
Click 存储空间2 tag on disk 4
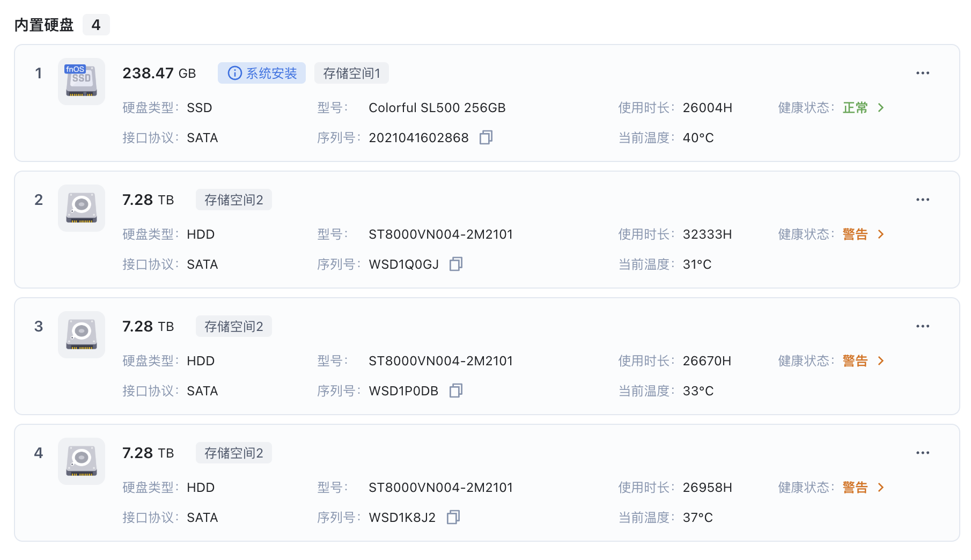234,453
